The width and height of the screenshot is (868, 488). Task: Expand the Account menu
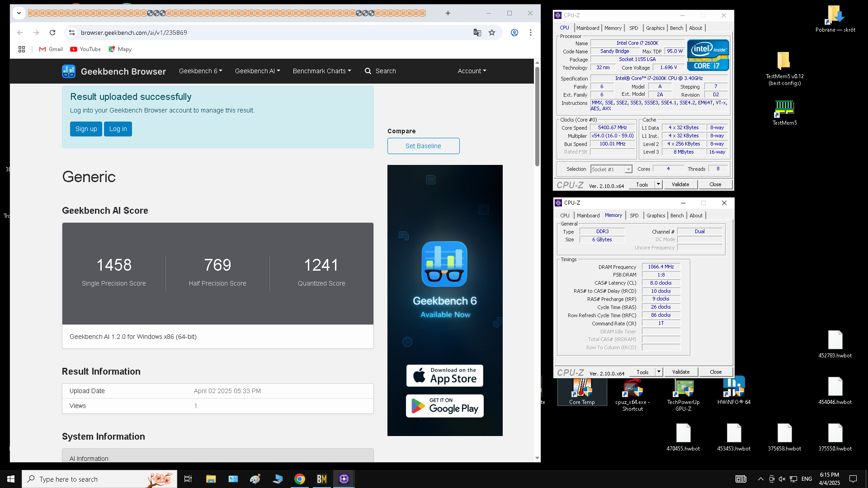pos(472,71)
